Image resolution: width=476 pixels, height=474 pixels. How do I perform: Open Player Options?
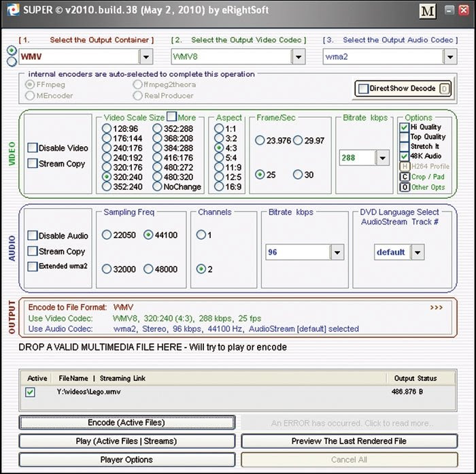coord(127,460)
